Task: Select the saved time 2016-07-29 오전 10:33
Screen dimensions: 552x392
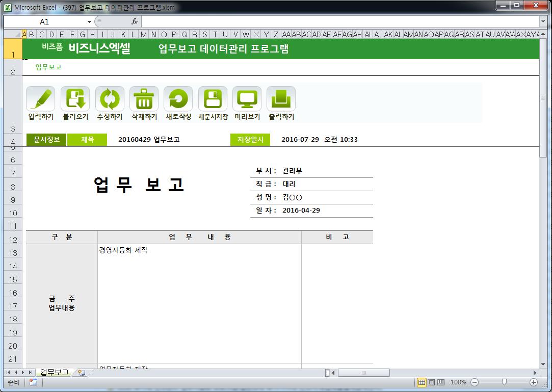Action: (x=319, y=140)
